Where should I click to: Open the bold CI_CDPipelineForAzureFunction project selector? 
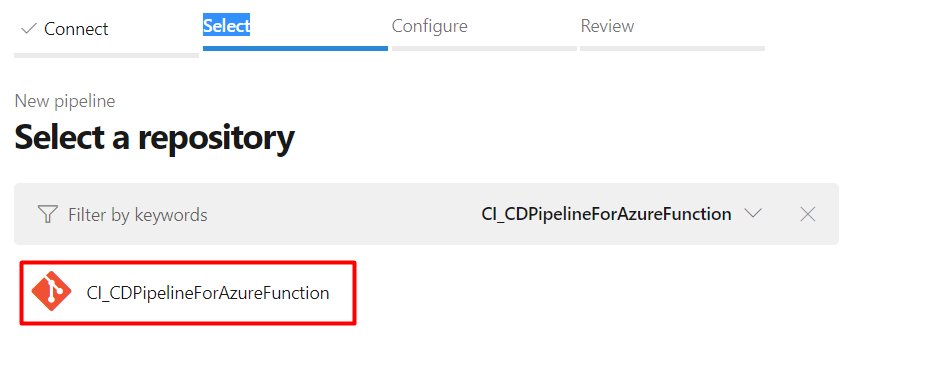[606, 214]
